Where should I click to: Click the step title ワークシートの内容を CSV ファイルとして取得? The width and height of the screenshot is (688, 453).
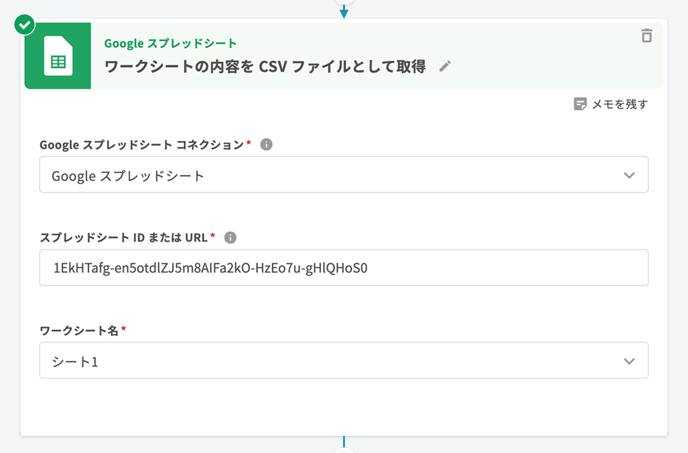click(265, 67)
